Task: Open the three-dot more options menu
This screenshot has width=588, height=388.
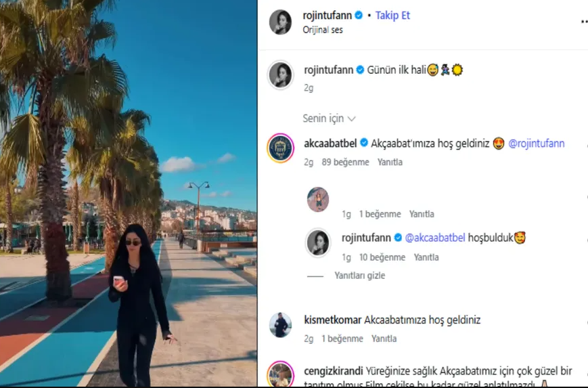Action: [x=584, y=22]
